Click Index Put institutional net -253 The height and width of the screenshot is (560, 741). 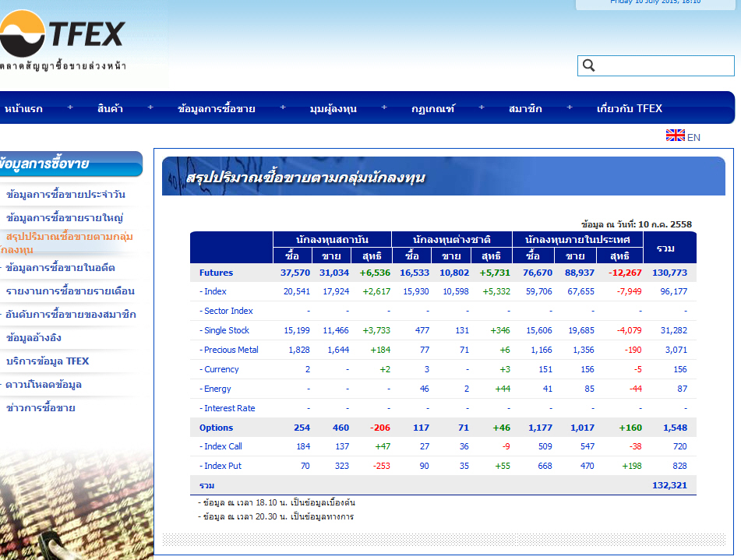tap(381, 466)
